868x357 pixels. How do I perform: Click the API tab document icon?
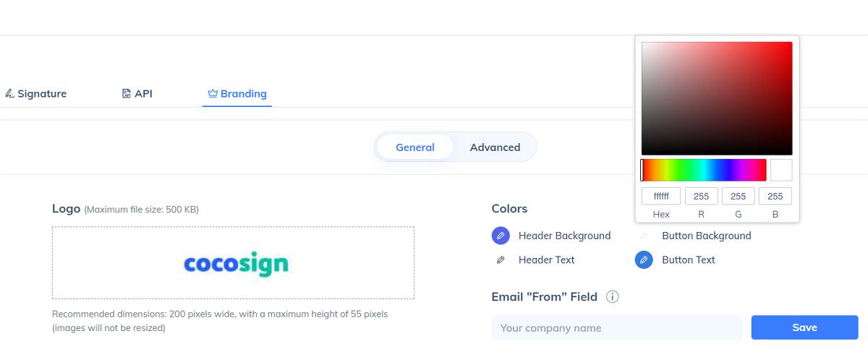[x=127, y=94]
